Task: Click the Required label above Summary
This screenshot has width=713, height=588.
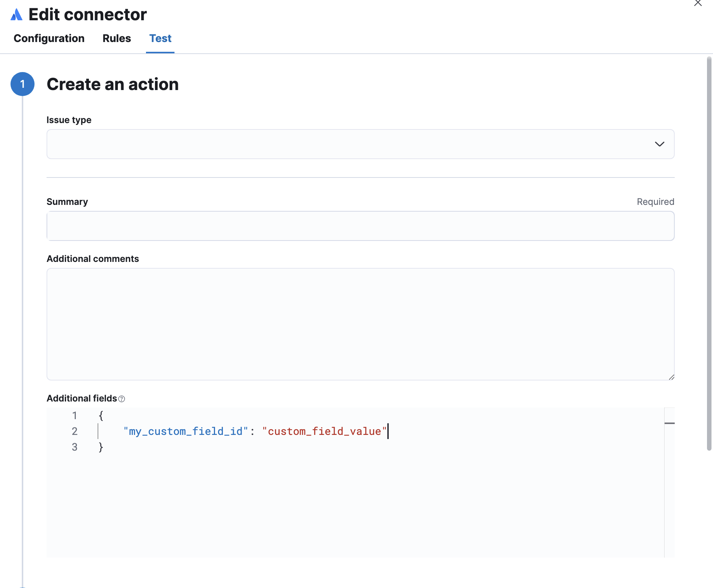Action: pos(655,202)
